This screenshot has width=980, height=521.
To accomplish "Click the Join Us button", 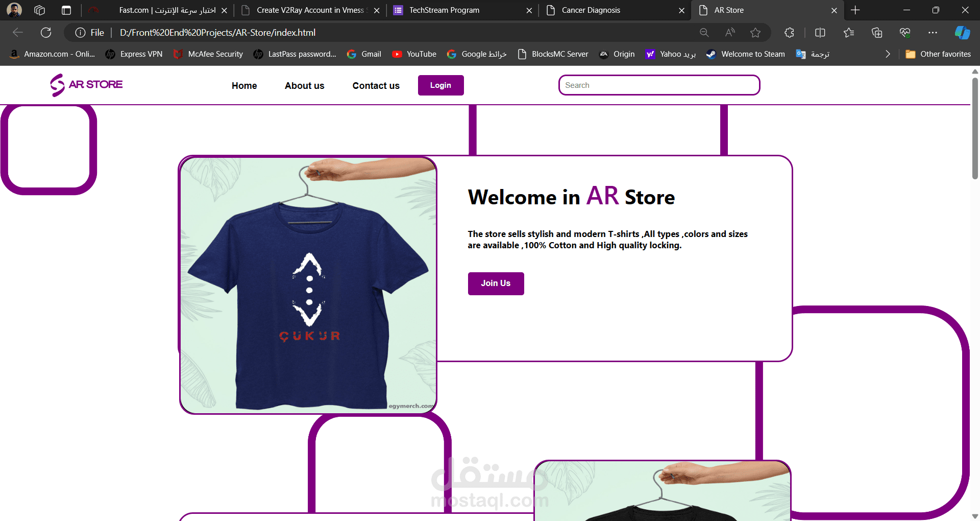I will (496, 283).
